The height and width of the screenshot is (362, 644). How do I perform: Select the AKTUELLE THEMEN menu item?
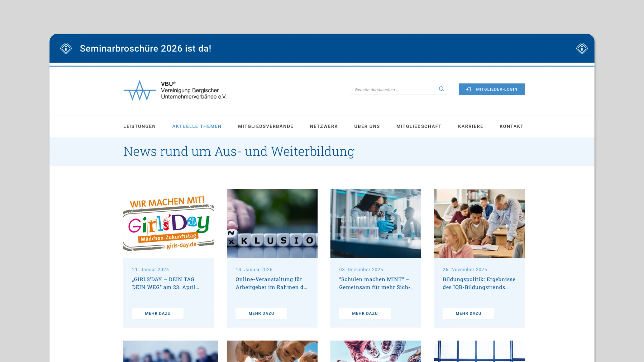pyautogui.click(x=197, y=126)
